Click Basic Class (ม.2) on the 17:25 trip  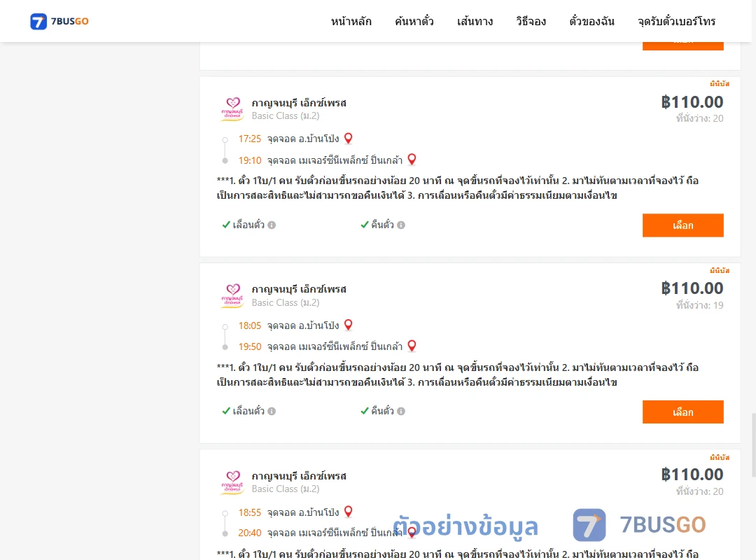pyautogui.click(x=286, y=115)
